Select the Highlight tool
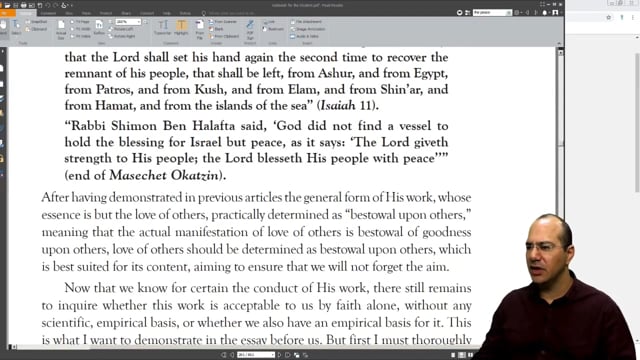The image size is (640, 360). tap(181, 28)
